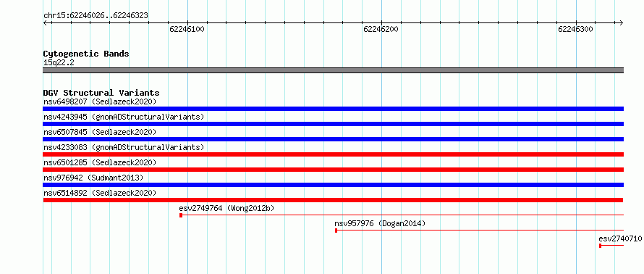Click the nsv6507845 (Sedlazeck2020) label
This screenshot has width=644, height=274.
[x=100, y=132]
